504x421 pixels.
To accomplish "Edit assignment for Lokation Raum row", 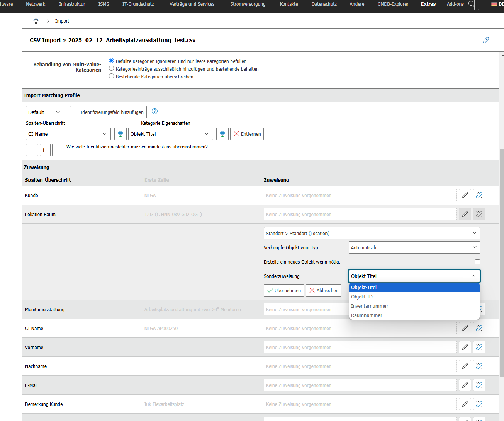I will point(465,214).
